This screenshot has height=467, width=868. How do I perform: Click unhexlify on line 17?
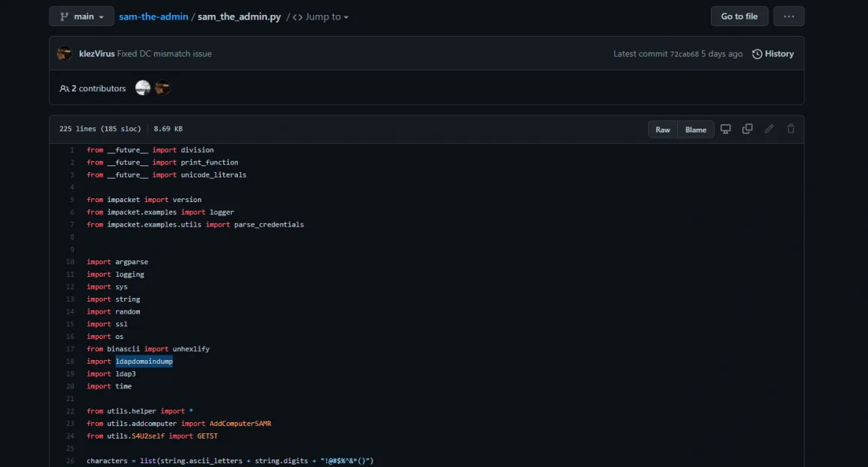[191, 349]
